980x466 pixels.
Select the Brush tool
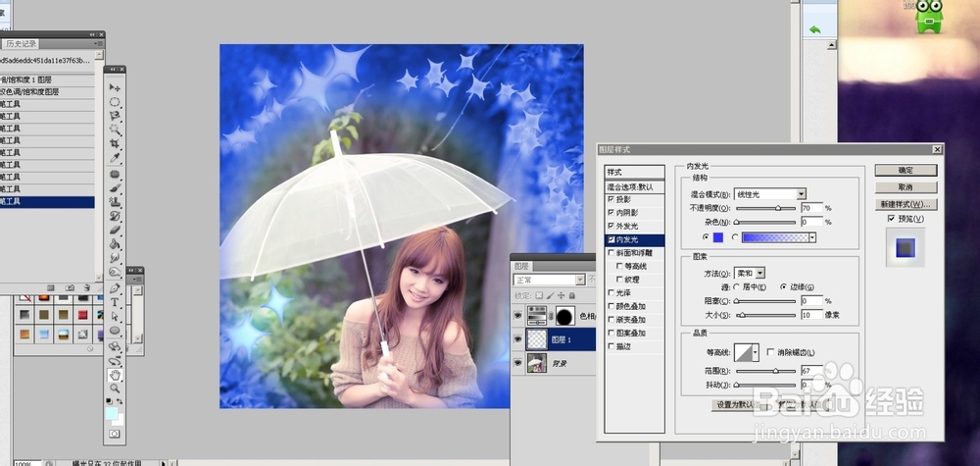click(x=115, y=187)
